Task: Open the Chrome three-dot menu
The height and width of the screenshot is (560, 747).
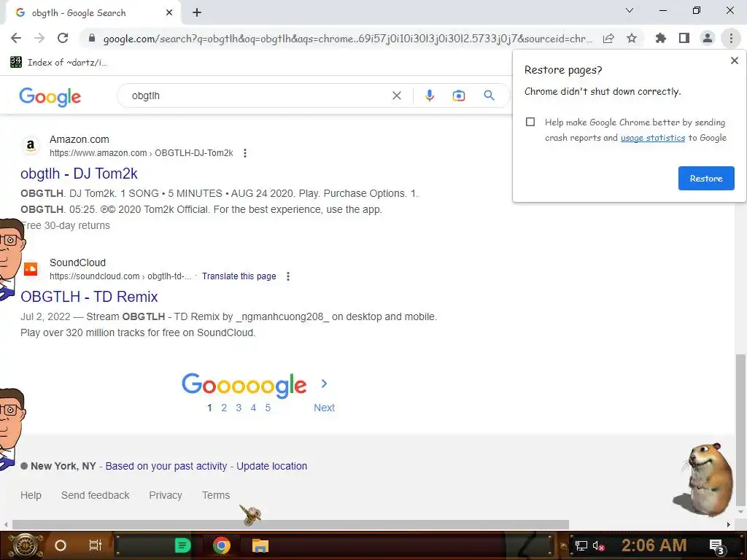Action: click(x=731, y=38)
